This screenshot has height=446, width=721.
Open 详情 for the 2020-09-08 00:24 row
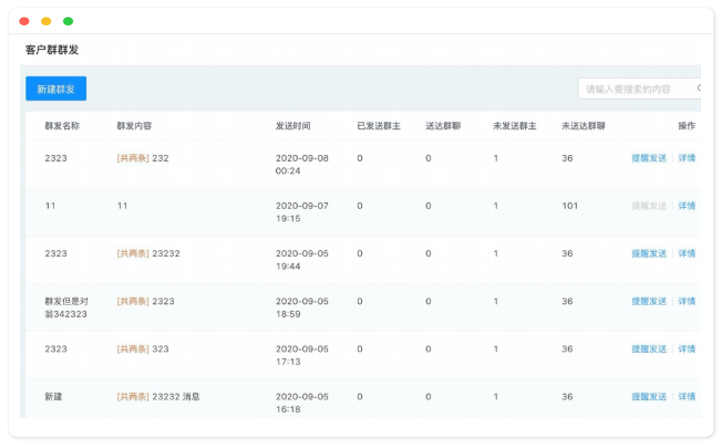point(687,158)
